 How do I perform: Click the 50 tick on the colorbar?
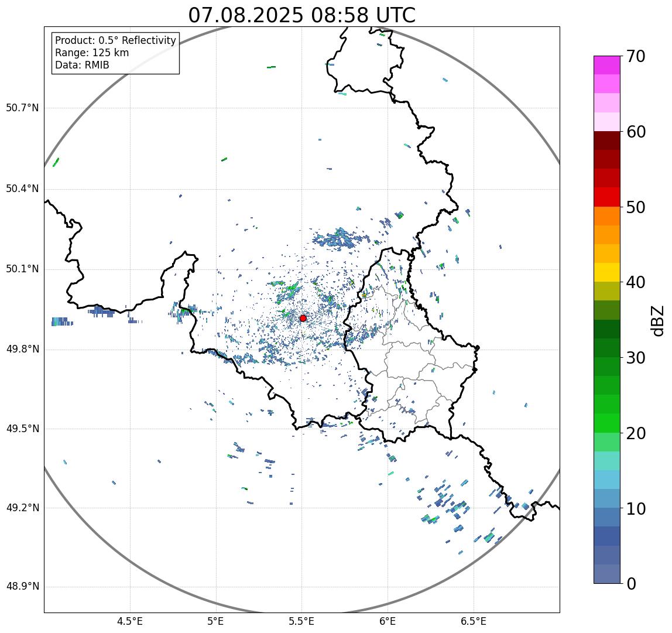point(636,207)
